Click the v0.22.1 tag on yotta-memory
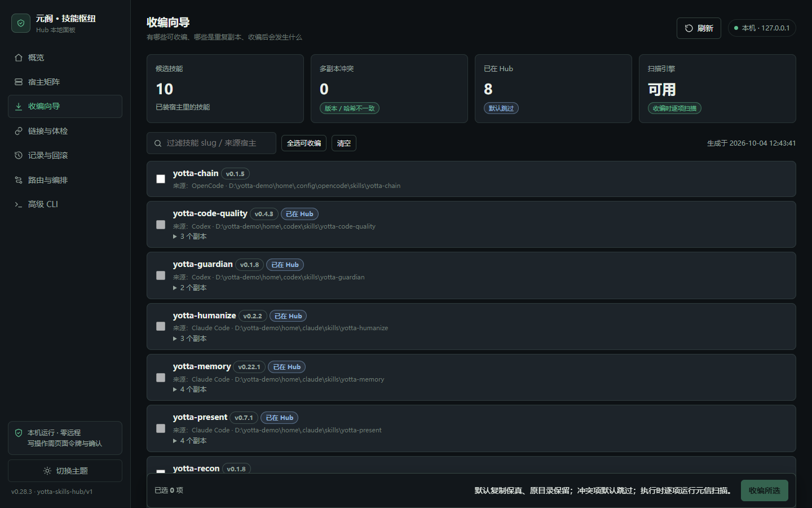 click(x=249, y=367)
